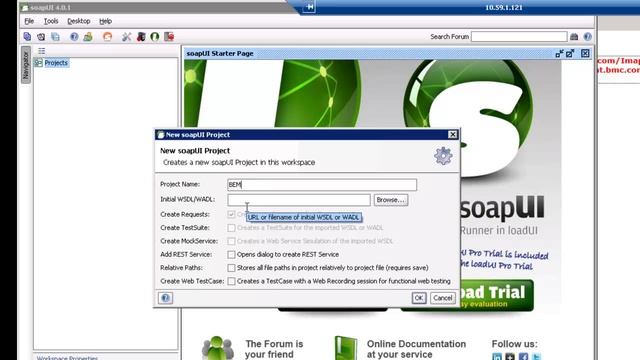Click the Search Forum text box
The height and width of the screenshot is (360, 640).
click(519, 37)
